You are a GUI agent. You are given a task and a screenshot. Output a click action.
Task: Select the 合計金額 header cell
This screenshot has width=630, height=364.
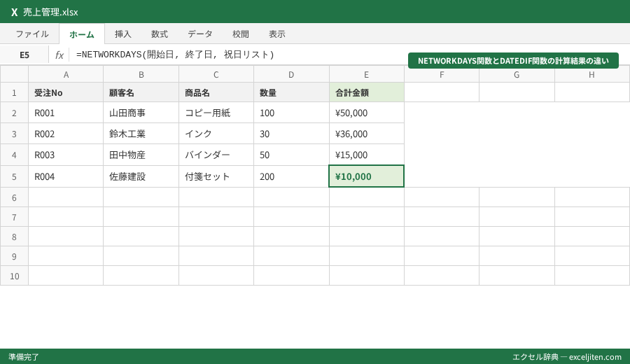[366, 93]
